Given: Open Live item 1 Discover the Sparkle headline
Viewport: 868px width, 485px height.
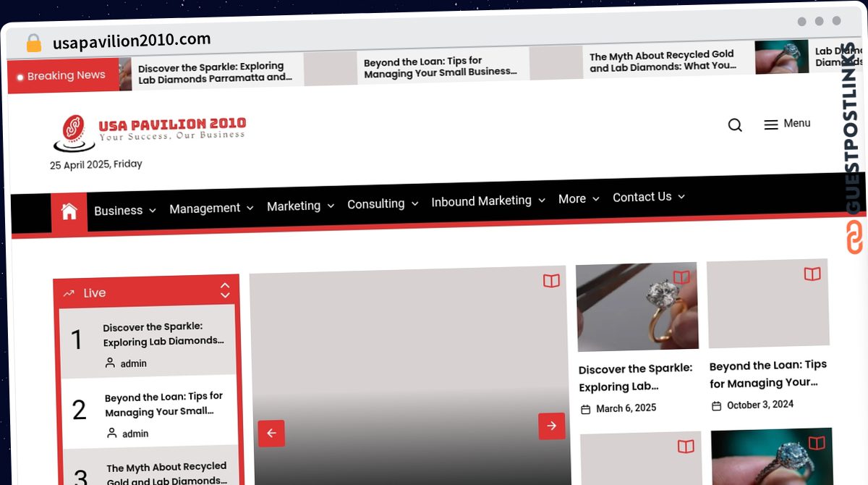Looking at the screenshot, I should tap(163, 334).
